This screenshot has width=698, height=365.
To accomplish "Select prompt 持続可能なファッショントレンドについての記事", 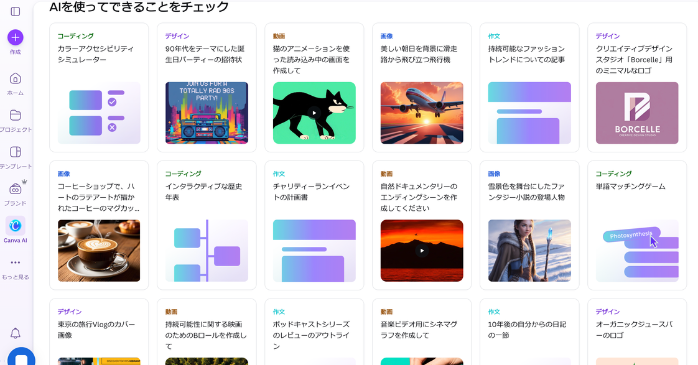I will pyautogui.click(x=526, y=54).
